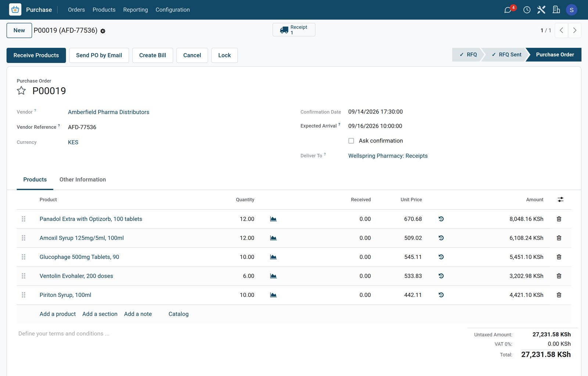Select the RFQ Sent status stage
588x376 pixels.
(506, 54)
